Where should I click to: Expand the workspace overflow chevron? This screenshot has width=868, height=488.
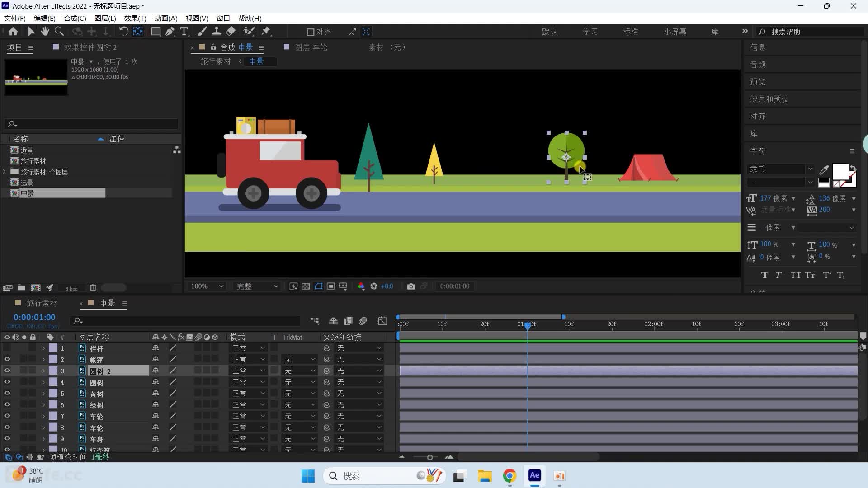coord(745,31)
